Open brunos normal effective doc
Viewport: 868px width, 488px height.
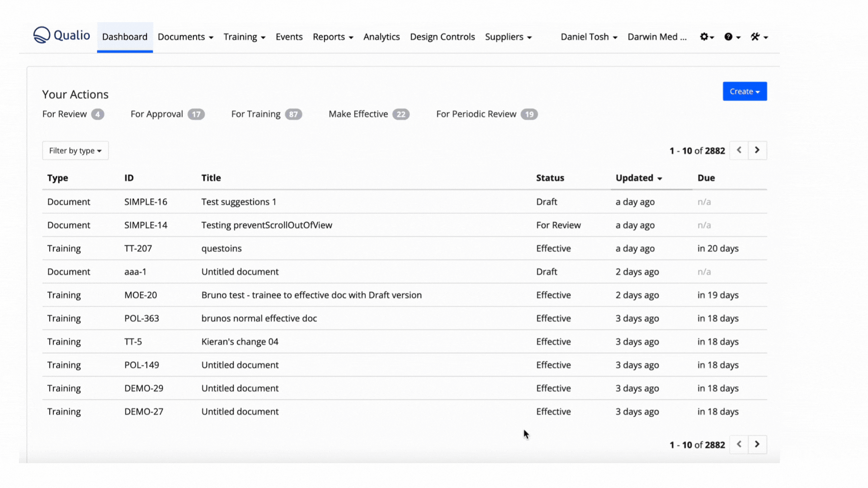click(x=259, y=319)
